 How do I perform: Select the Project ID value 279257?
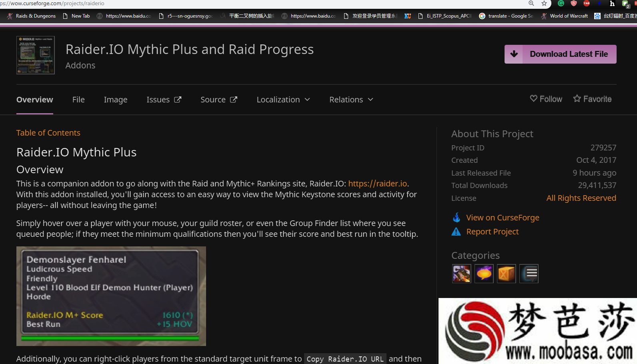603,148
